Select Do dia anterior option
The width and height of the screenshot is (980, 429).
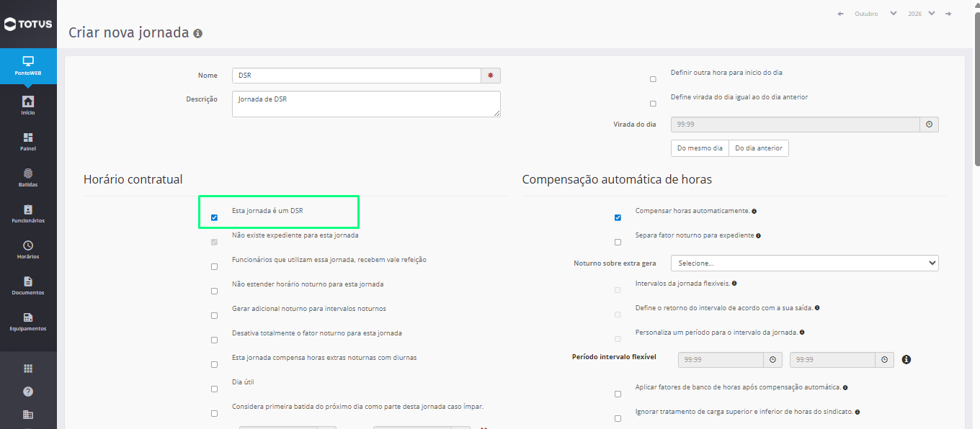point(759,148)
